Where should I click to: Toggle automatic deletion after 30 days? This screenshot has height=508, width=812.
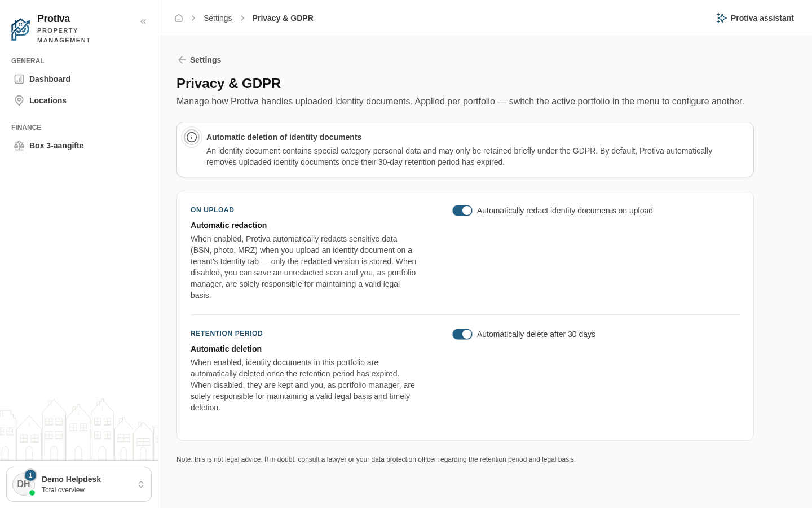(462, 334)
